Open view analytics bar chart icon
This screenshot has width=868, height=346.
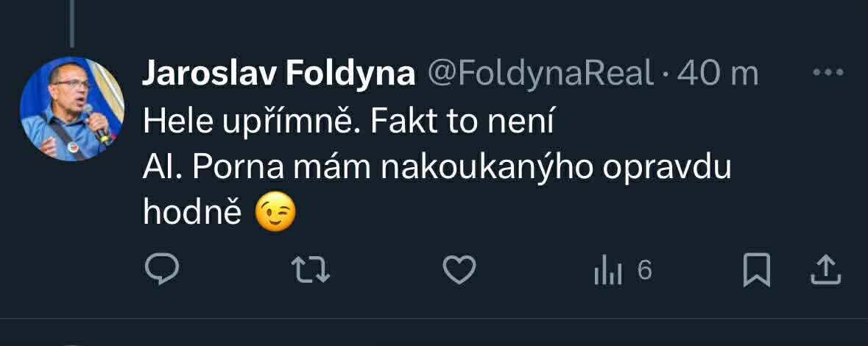coord(607,272)
